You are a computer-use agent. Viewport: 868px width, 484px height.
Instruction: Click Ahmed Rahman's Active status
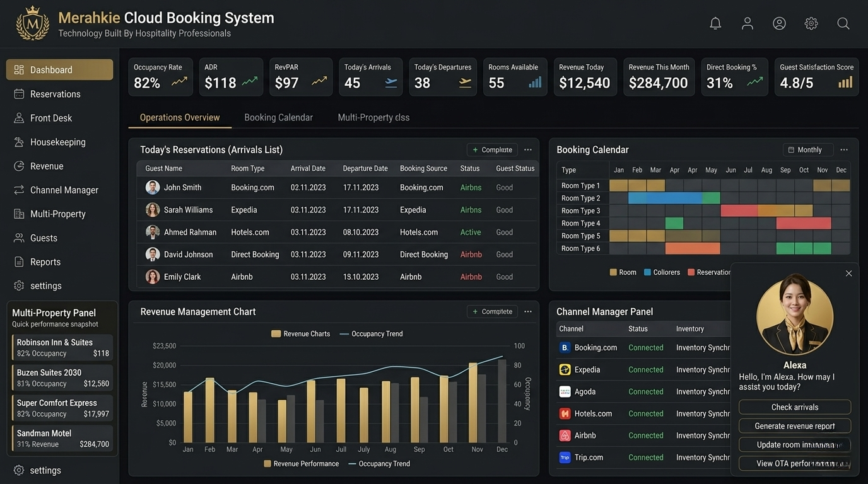click(x=471, y=232)
